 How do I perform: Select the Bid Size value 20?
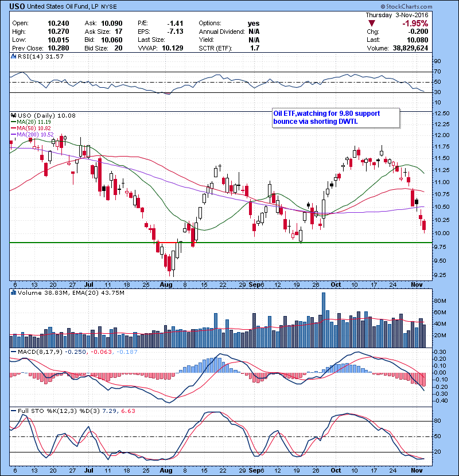[118, 48]
